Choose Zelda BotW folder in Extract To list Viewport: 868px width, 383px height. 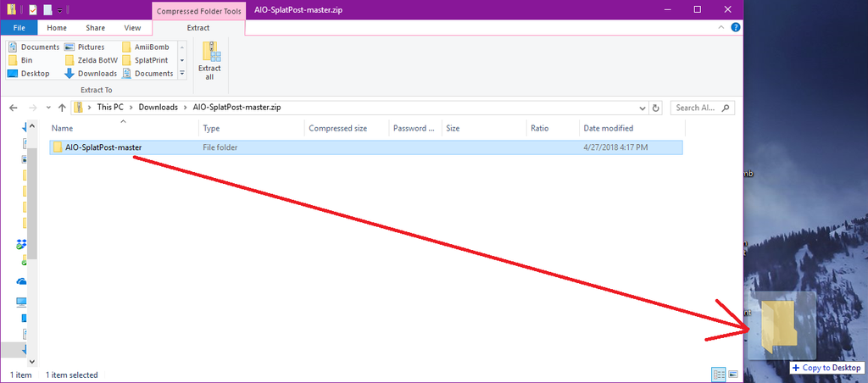coord(90,60)
